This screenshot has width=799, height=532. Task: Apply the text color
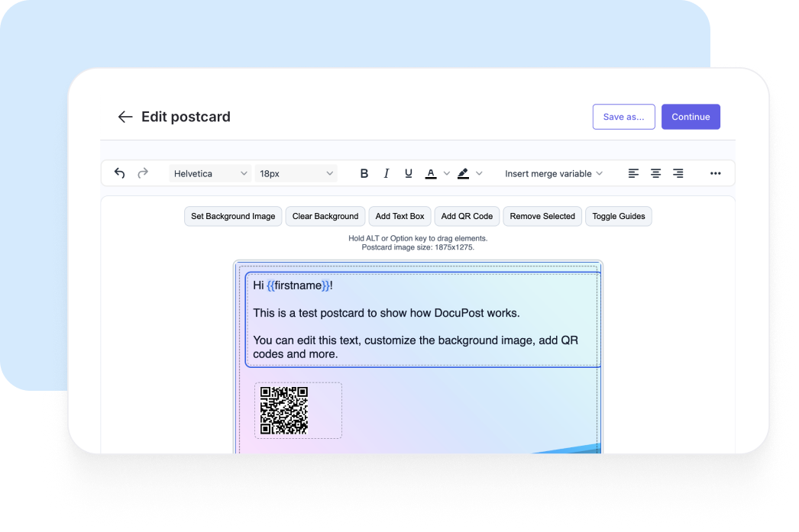point(431,173)
